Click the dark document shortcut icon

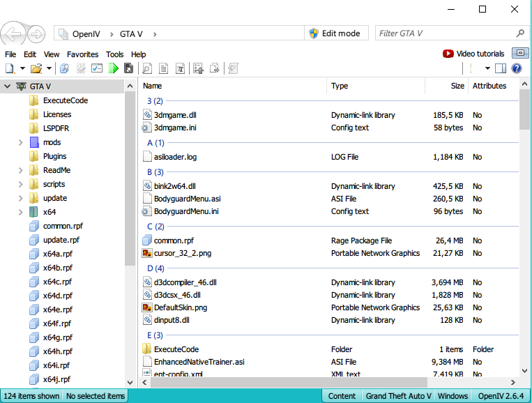click(128, 68)
